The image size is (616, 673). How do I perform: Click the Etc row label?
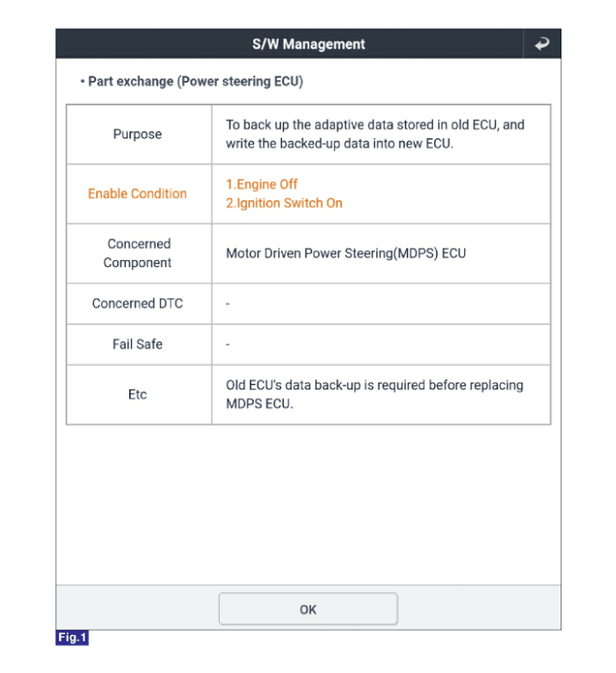pyautogui.click(x=137, y=394)
